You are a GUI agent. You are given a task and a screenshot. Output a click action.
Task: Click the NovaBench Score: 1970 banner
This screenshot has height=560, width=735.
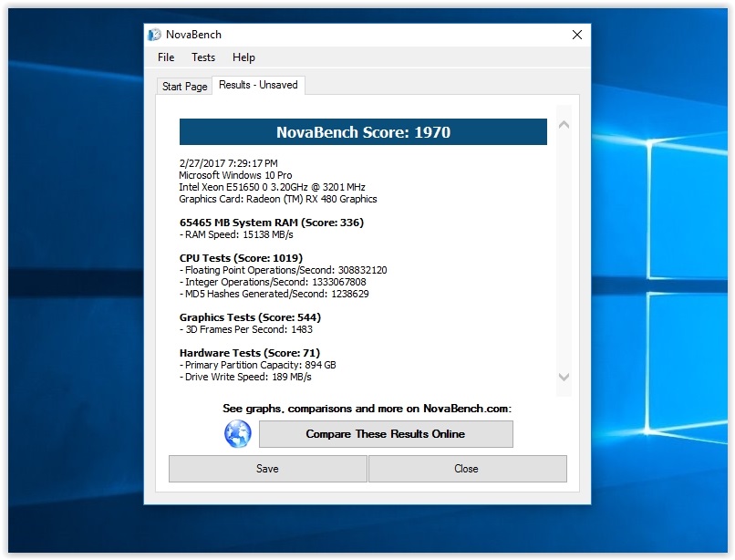(x=363, y=132)
